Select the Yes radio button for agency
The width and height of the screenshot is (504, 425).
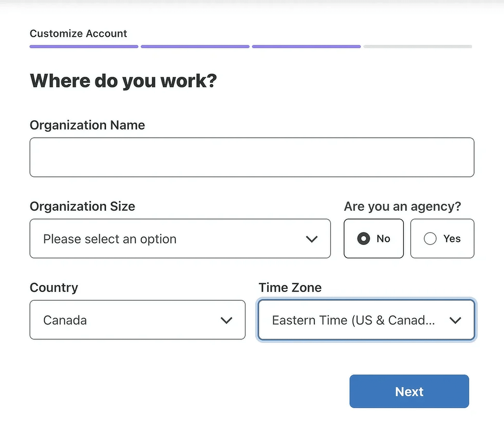(430, 239)
